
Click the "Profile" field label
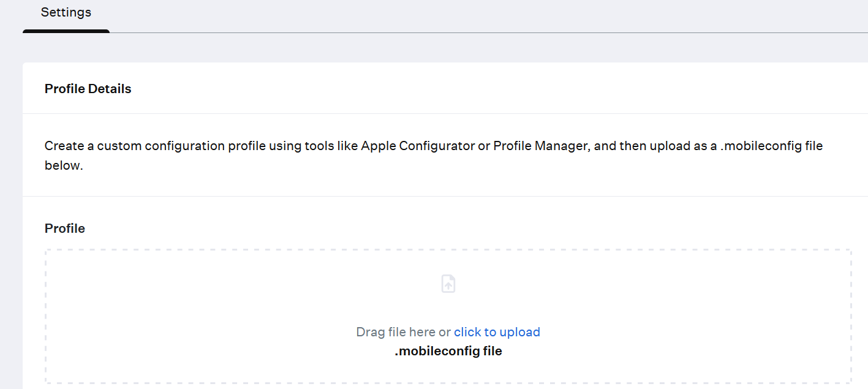point(65,228)
